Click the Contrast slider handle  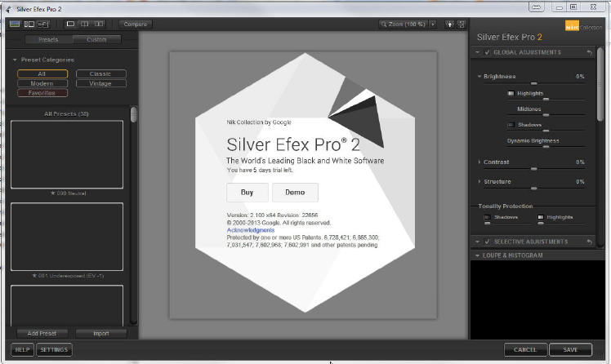coord(534,169)
